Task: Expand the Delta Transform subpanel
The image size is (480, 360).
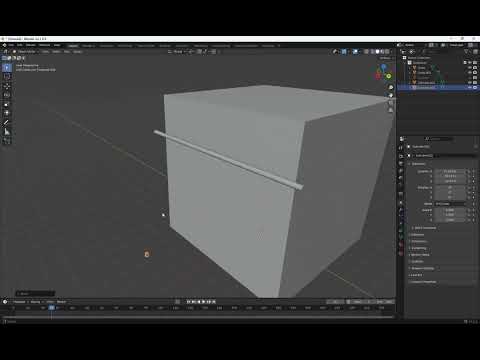Action: tap(425, 228)
